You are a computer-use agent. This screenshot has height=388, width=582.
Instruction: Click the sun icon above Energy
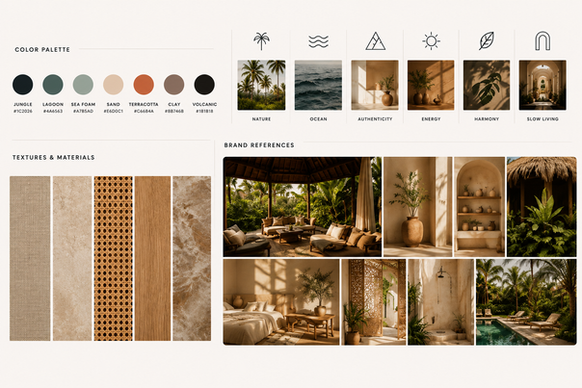(431, 41)
